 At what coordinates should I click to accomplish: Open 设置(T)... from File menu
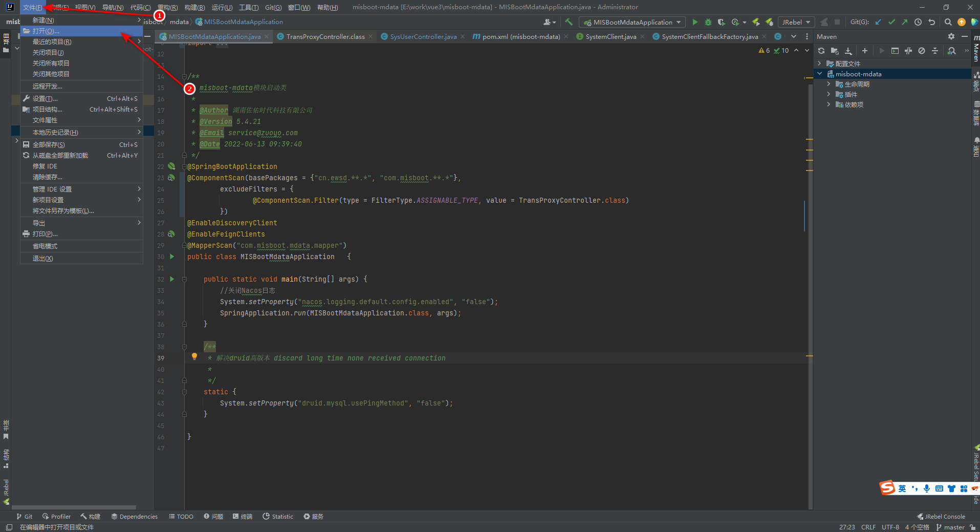(x=81, y=99)
